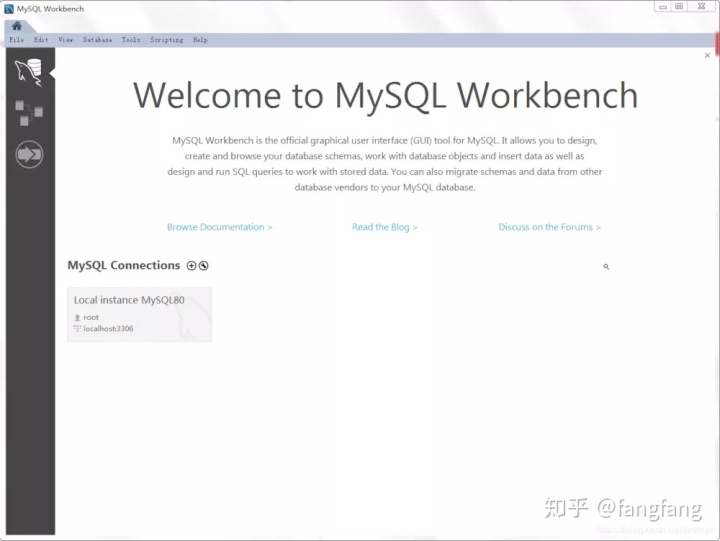720x541 pixels.
Task: Open the View menu
Action: click(x=66, y=40)
